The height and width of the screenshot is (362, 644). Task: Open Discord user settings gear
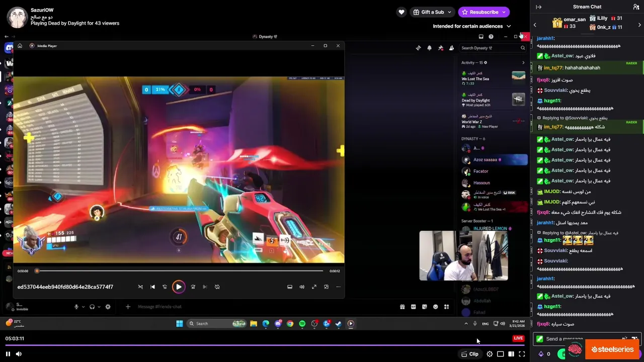108,307
